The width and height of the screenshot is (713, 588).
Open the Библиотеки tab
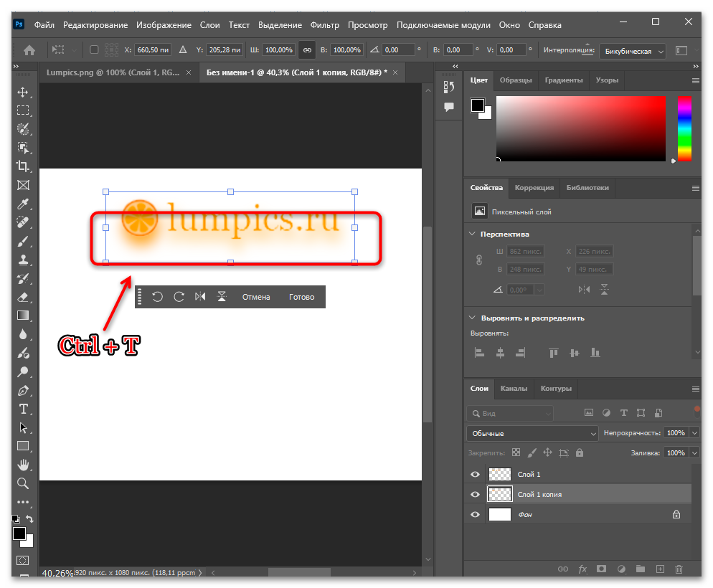(587, 188)
